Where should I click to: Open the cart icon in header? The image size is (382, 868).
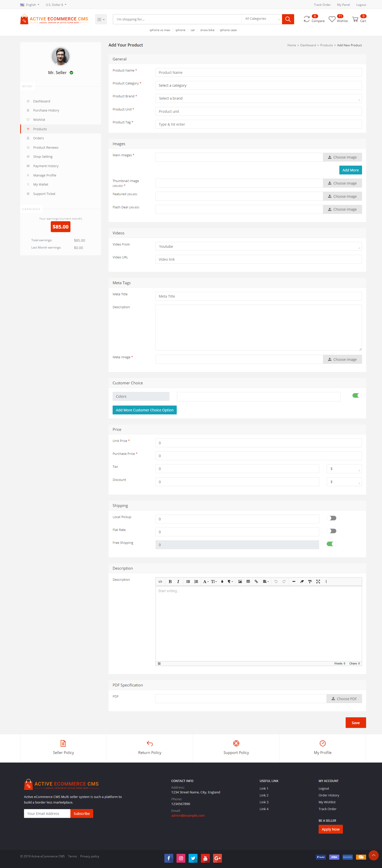coord(355,19)
